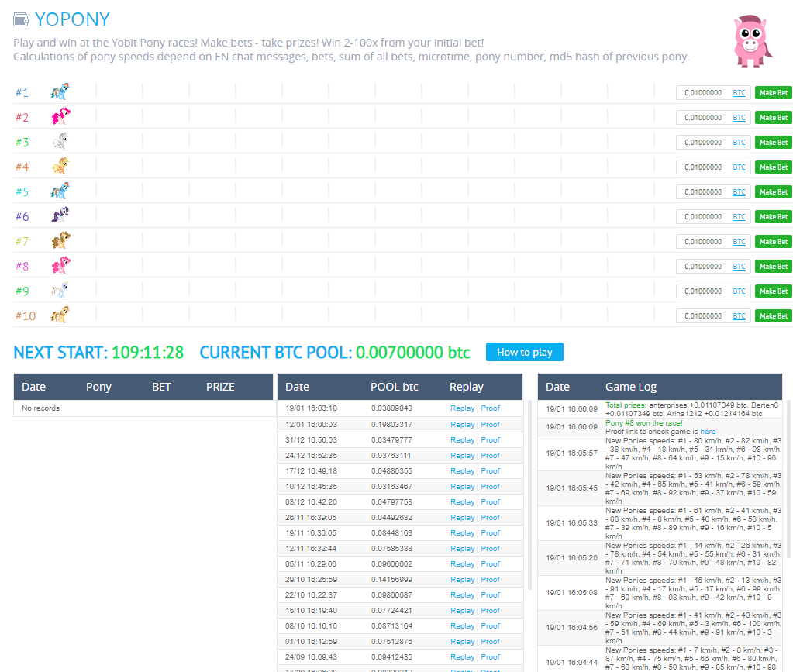Click the pink pony in lane #2
Screen dimensions: 793x672
pyautogui.click(x=60, y=117)
